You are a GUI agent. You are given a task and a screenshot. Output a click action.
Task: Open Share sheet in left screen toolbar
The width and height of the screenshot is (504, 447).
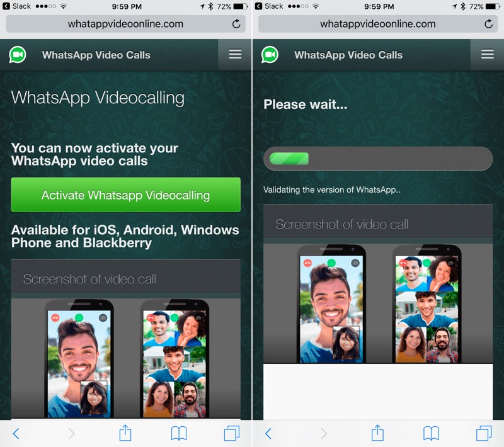[125, 433]
